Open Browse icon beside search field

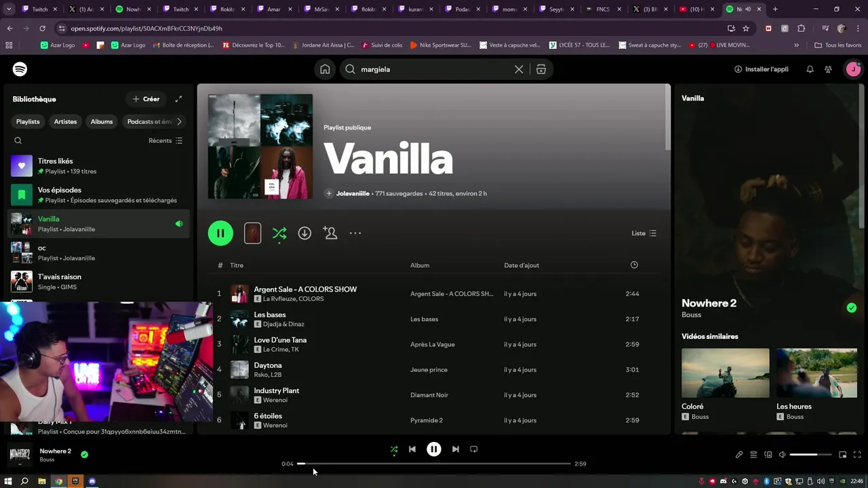(x=540, y=69)
